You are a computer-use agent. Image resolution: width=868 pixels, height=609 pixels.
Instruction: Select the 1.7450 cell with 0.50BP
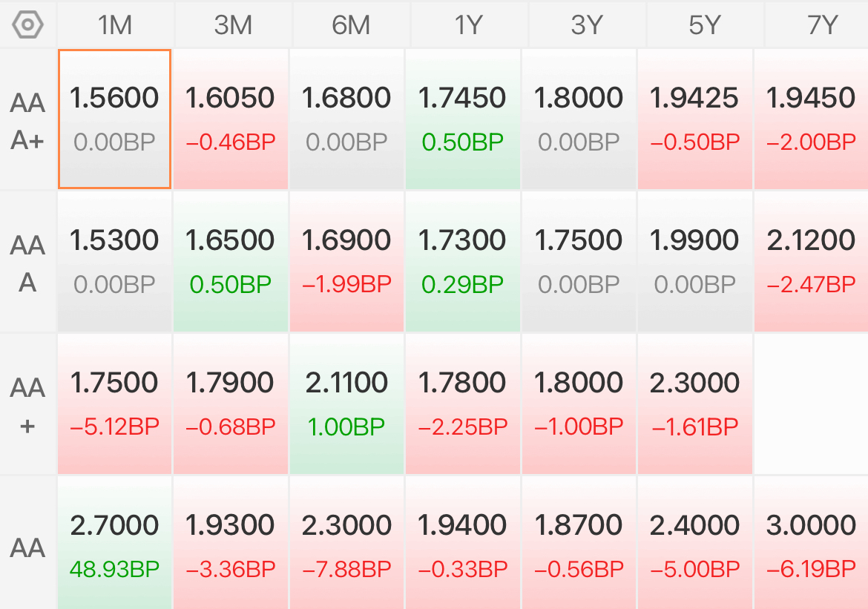tap(463, 119)
